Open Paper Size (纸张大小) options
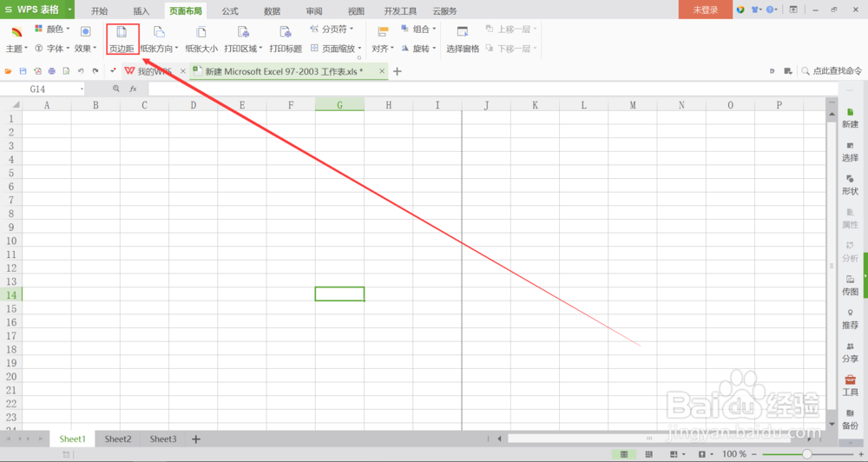Screen dimensions: 868x462 point(201,39)
